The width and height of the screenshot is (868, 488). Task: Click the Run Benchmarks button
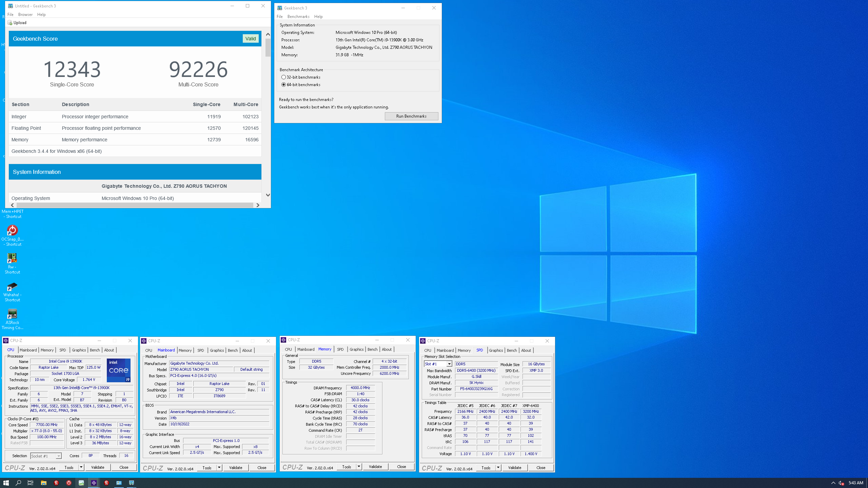(411, 116)
